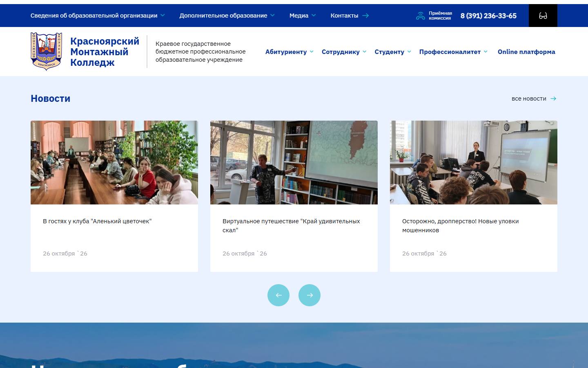Expand the Абитуриенту menu chevron
Viewport: 588px width, 368px height.
[312, 52]
